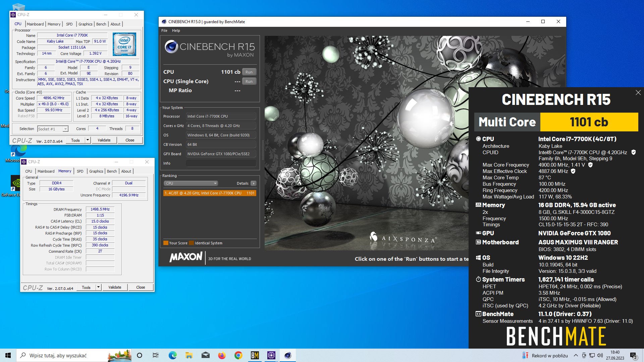Open the File menu in Cinebench
The image size is (644, 362).
(x=164, y=31)
